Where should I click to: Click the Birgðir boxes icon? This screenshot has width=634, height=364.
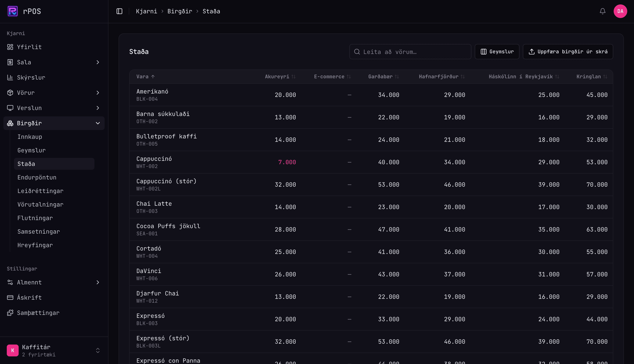(x=10, y=123)
